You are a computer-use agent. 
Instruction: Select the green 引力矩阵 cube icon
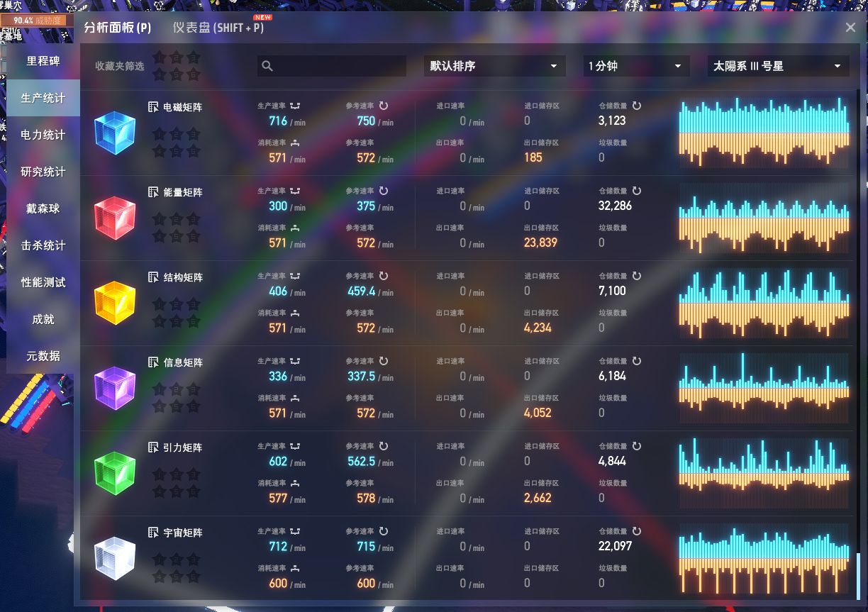pyautogui.click(x=115, y=473)
